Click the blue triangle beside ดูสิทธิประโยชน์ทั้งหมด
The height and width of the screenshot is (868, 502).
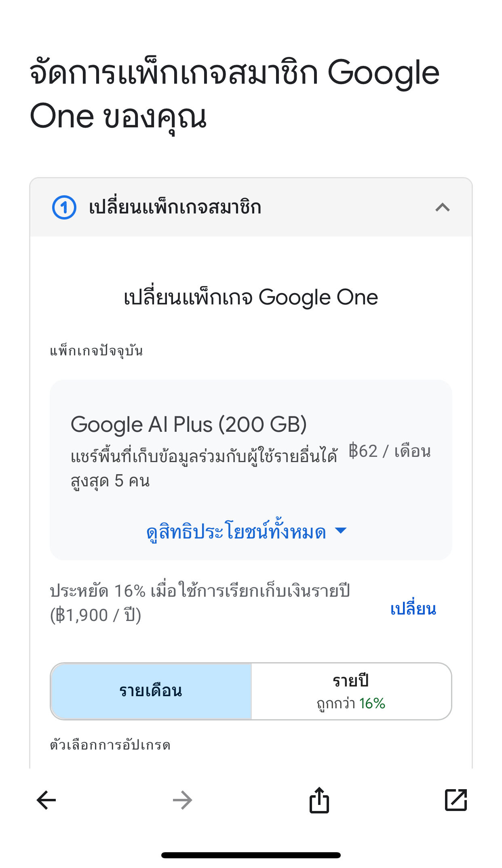pos(341,531)
